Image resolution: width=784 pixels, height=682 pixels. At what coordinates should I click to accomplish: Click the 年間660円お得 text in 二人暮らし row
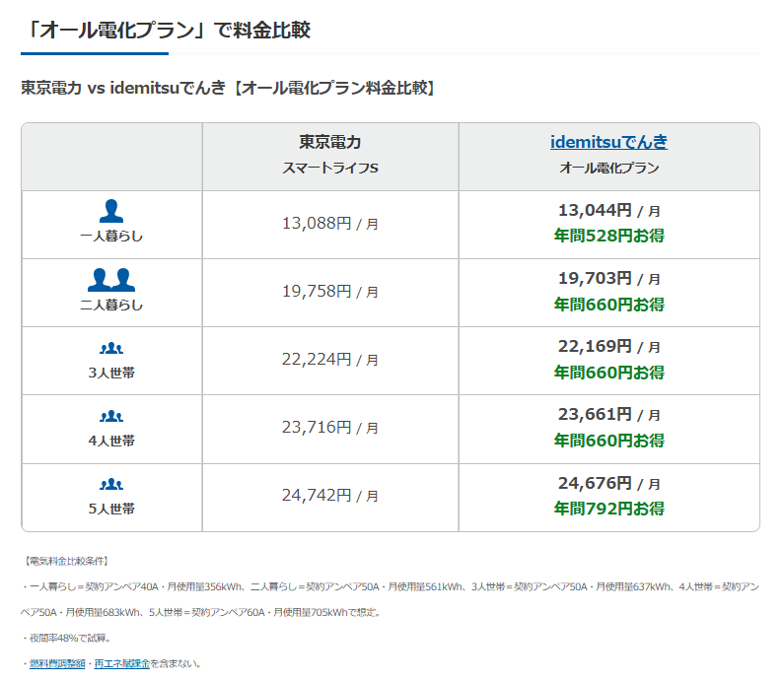[x=609, y=305]
